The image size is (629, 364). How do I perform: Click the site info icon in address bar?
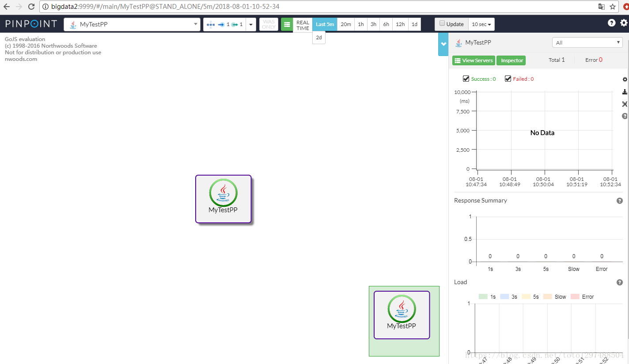(45, 7)
